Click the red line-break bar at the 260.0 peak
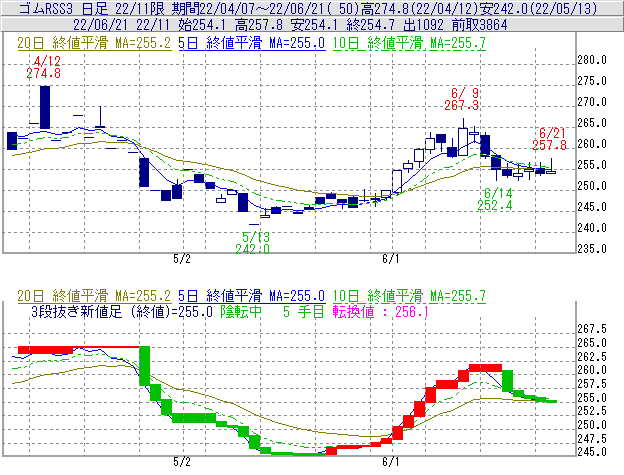 coord(486,368)
